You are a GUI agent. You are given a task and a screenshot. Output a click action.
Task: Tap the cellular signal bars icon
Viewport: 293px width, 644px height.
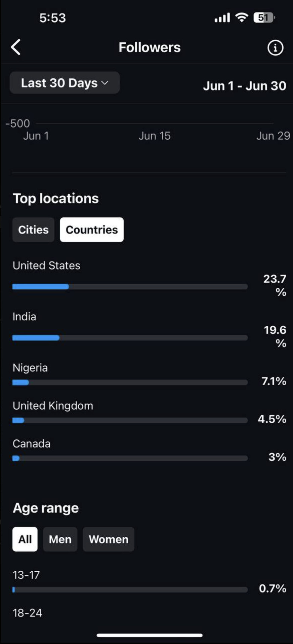point(222,17)
